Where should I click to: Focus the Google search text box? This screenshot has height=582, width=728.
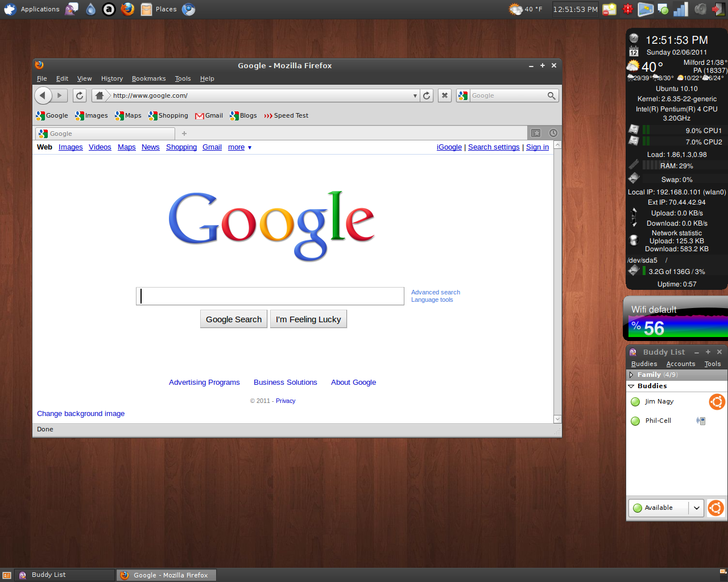tap(270, 296)
